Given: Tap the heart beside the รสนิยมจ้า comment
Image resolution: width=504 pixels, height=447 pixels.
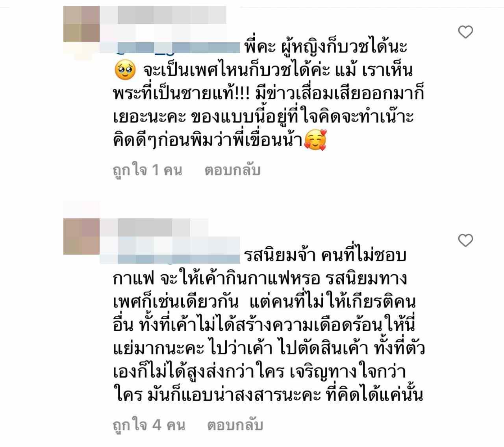Looking at the screenshot, I should 465,240.
